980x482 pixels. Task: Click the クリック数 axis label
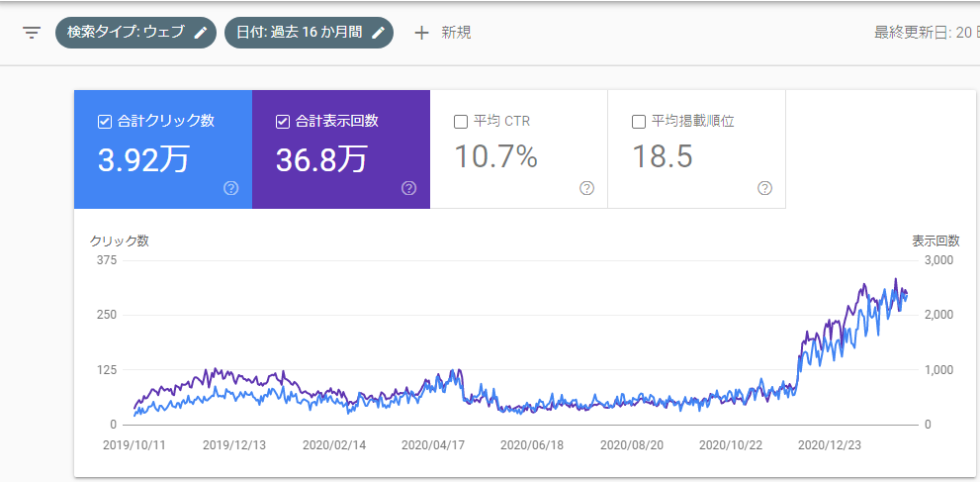click(120, 241)
